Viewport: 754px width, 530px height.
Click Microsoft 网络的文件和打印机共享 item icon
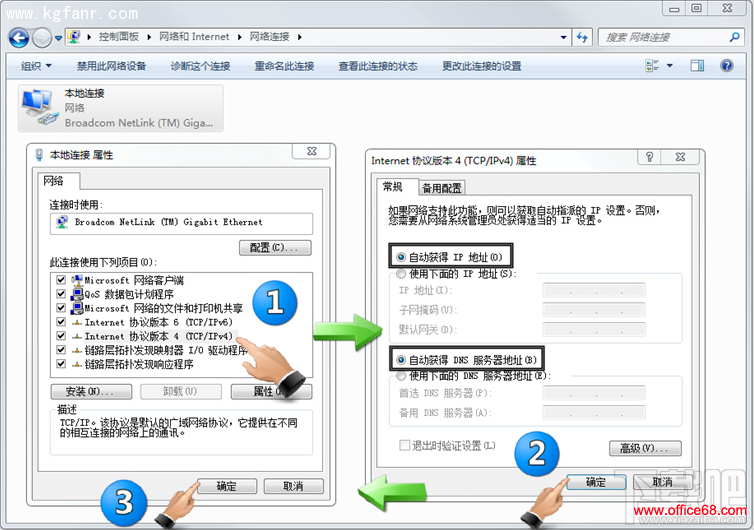coord(77,308)
